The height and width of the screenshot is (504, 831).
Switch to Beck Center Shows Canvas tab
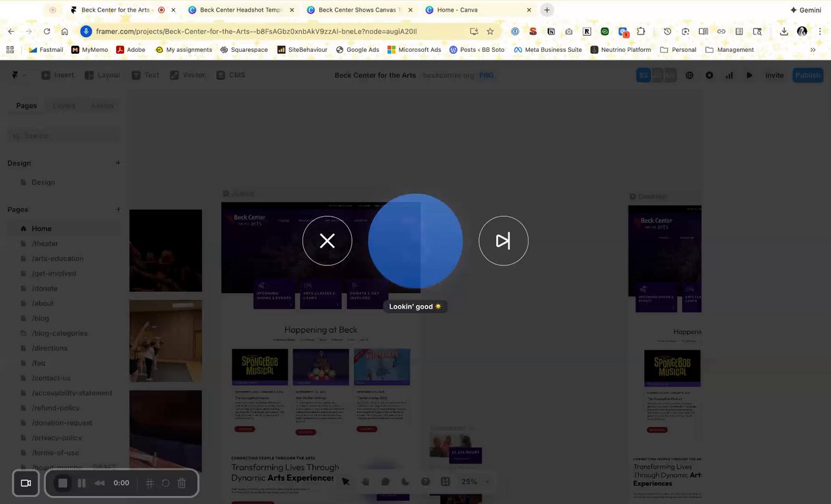pos(360,10)
